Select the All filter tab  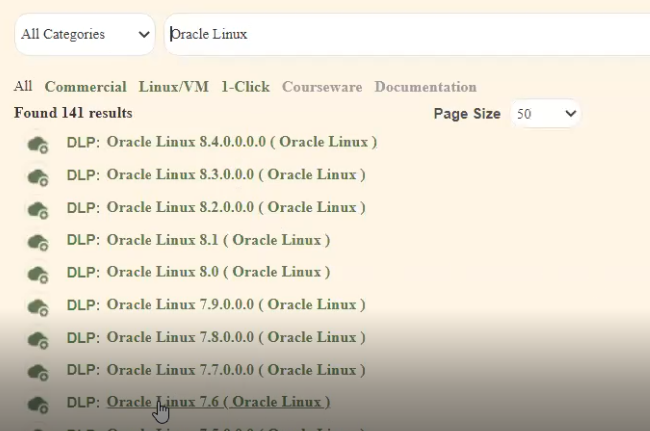pyautogui.click(x=23, y=86)
